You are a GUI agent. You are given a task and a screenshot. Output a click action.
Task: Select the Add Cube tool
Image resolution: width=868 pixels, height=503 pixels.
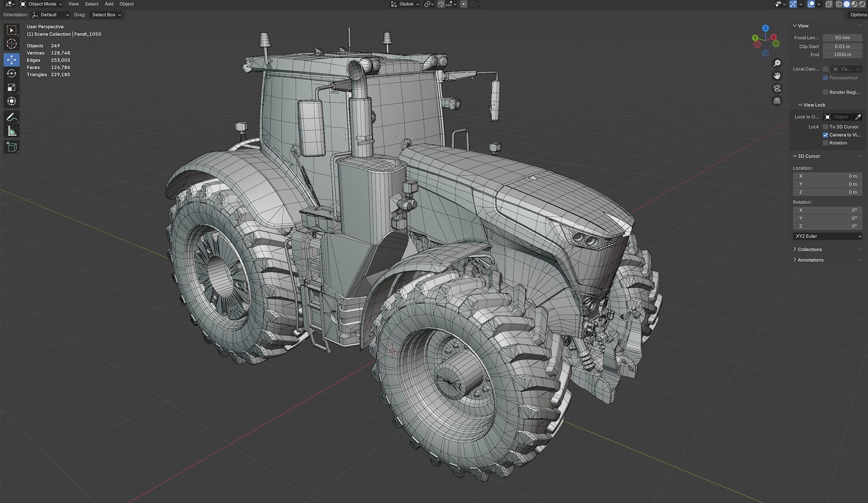click(x=12, y=147)
